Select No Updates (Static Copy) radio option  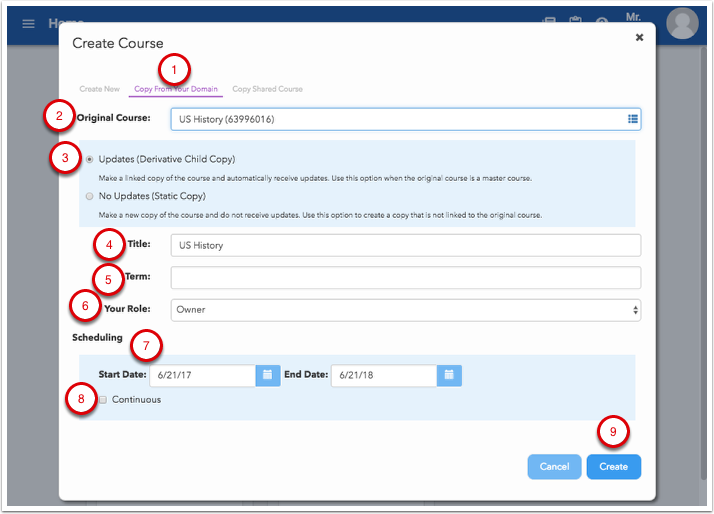click(x=89, y=196)
